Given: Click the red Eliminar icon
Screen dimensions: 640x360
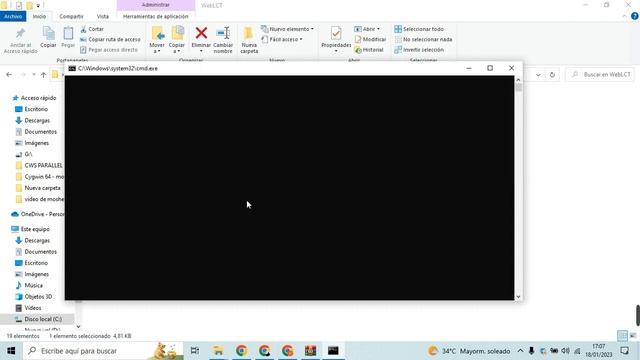Looking at the screenshot, I should [201, 33].
